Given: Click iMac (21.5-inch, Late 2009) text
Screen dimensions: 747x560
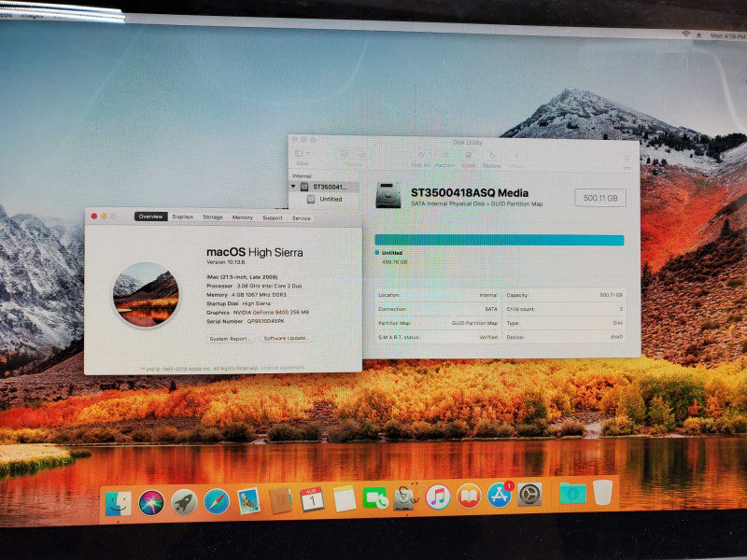Looking at the screenshot, I should [x=242, y=276].
